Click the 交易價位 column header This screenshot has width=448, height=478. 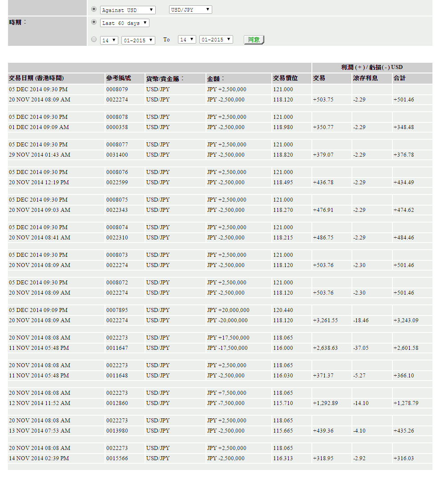pyautogui.click(x=285, y=78)
